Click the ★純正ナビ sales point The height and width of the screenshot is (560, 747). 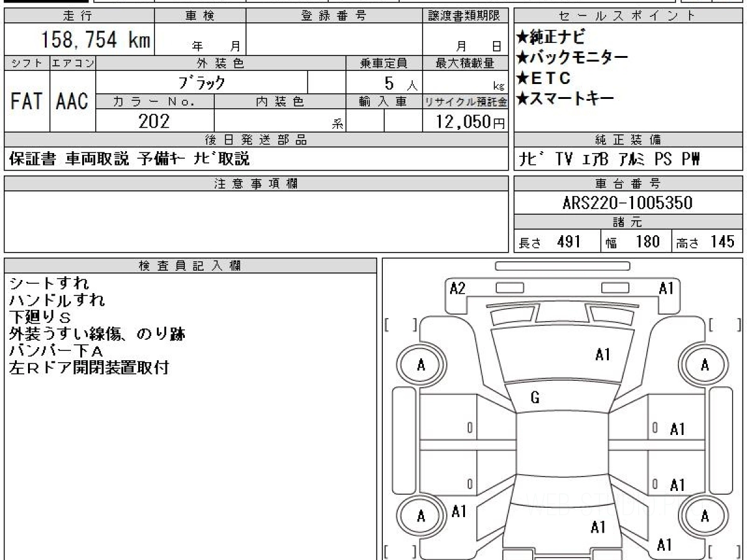tap(551, 37)
